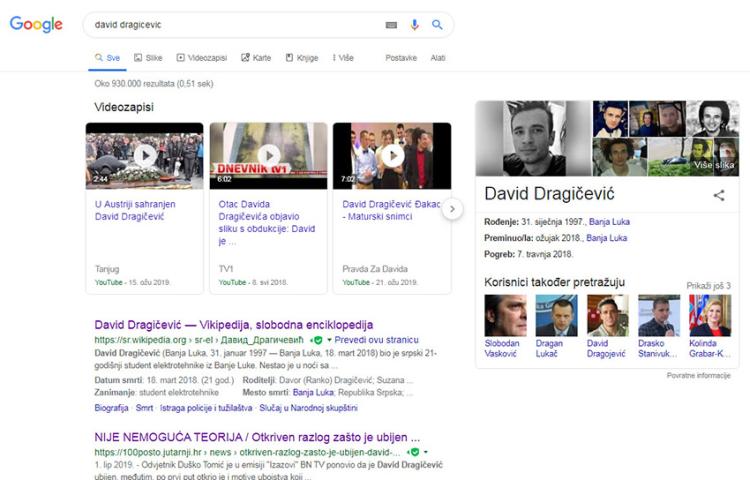Advance the video carousel with the arrow
Viewport: 750px width, 480px height.
pyautogui.click(x=452, y=209)
